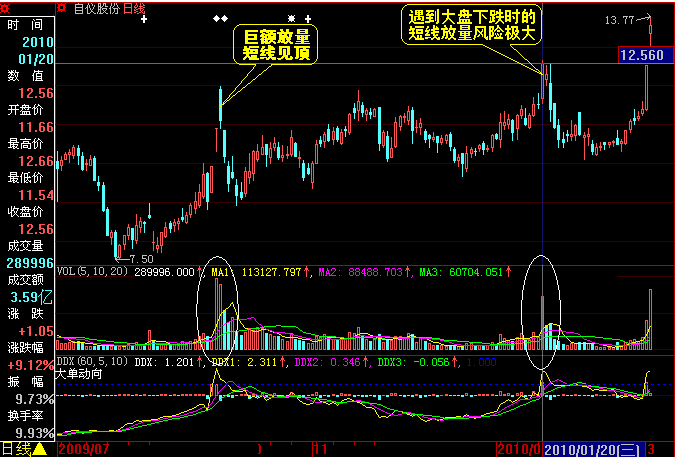
Task: Click the 自仪股份 stock name
Action: 97,8
